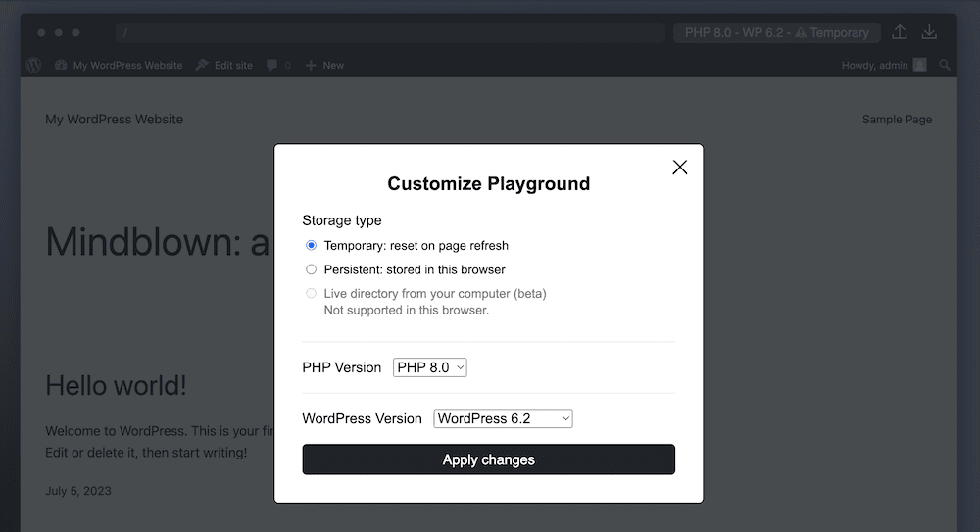Click the PHP 8.0 - WP 6.2 Temporary button
Screen dimensions: 980x532
pyautogui.click(x=777, y=32)
